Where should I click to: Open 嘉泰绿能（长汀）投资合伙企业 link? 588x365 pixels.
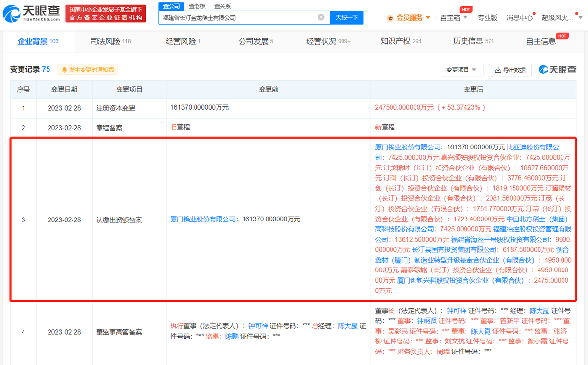(464, 270)
